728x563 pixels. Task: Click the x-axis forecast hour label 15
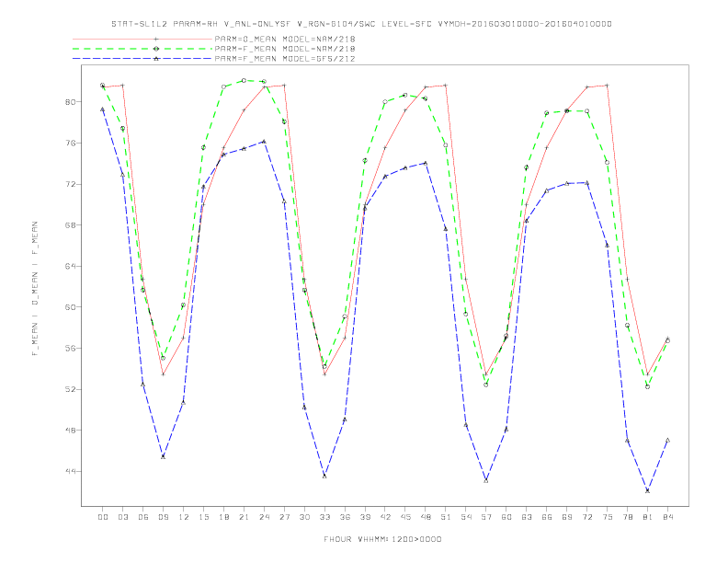pos(203,517)
